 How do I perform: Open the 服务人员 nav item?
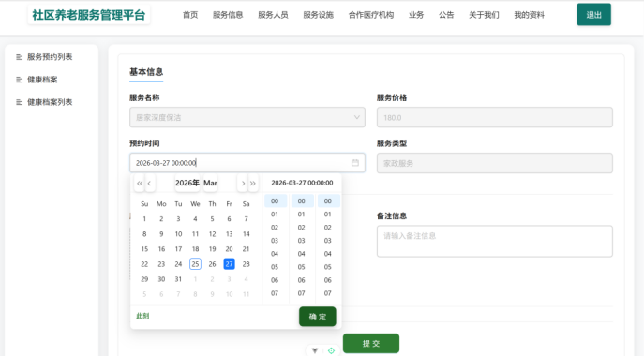point(273,15)
